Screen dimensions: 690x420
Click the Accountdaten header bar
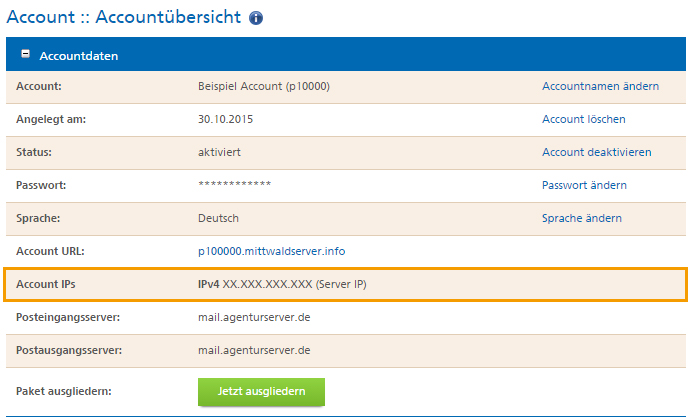pos(345,54)
